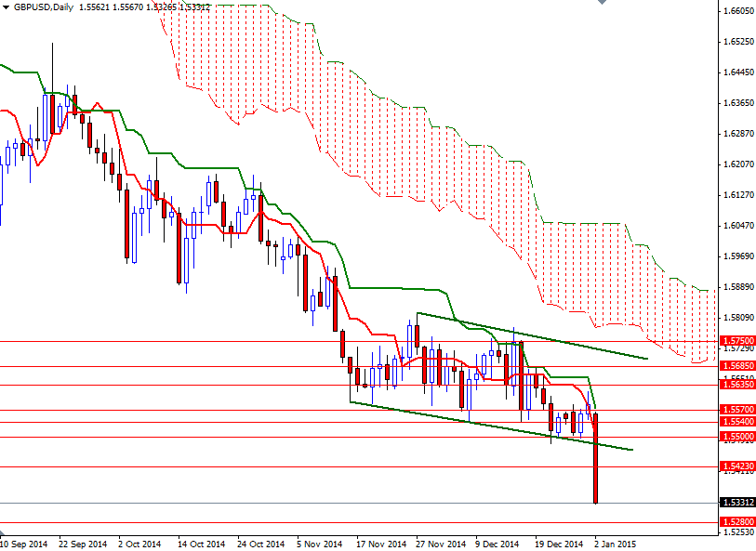The width and height of the screenshot is (756, 551).
Task: Click the 1.55400 price level tag
Action: click(734, 421)
